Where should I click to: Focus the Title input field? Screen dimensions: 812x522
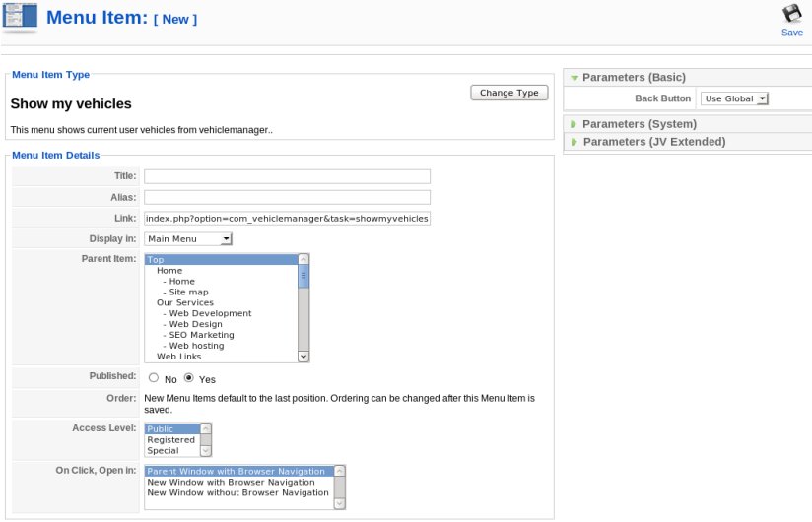[x=287, y=176]
